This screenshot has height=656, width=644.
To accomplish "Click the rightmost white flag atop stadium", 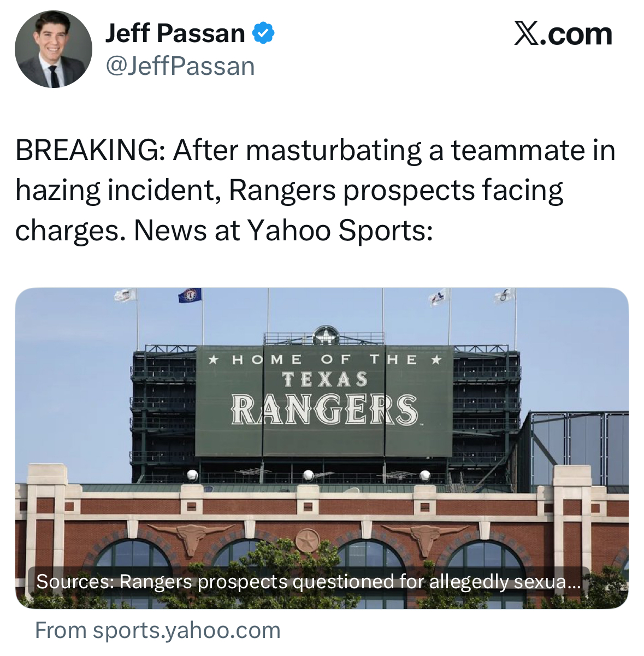I will (x=505, y=296).
